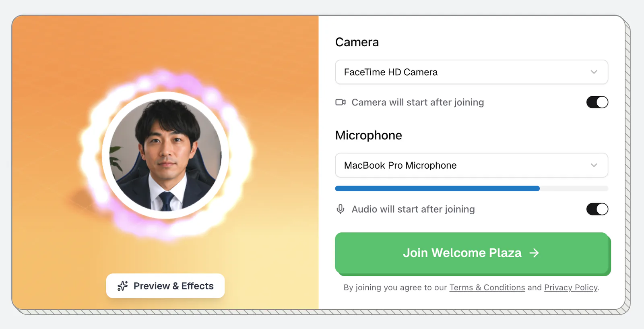644x329 pixels.
Task: Click 'Camera will start after joining' text
Action: 418,102
